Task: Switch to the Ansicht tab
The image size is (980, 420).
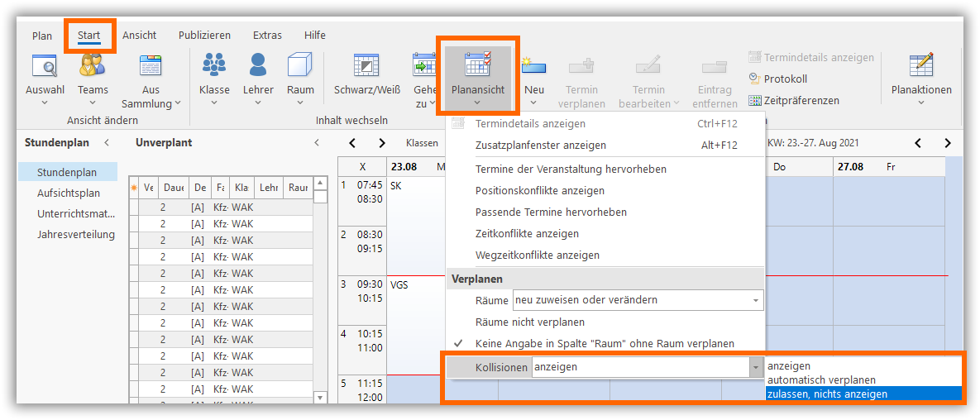Action: (140, 36)
